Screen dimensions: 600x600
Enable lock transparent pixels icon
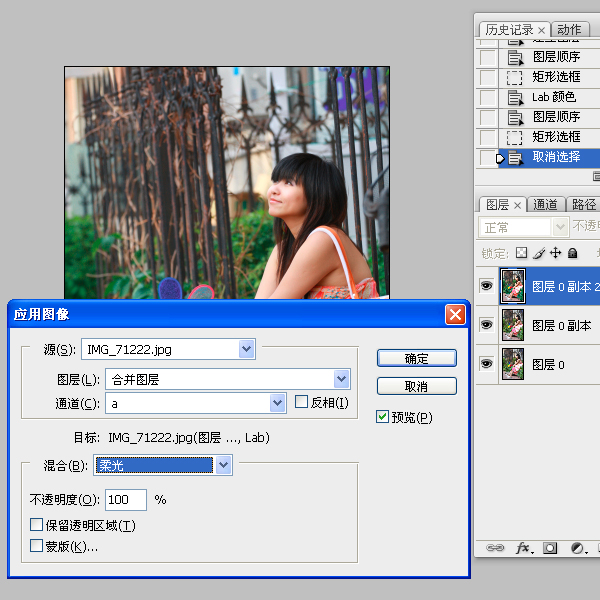click(521, 254)
